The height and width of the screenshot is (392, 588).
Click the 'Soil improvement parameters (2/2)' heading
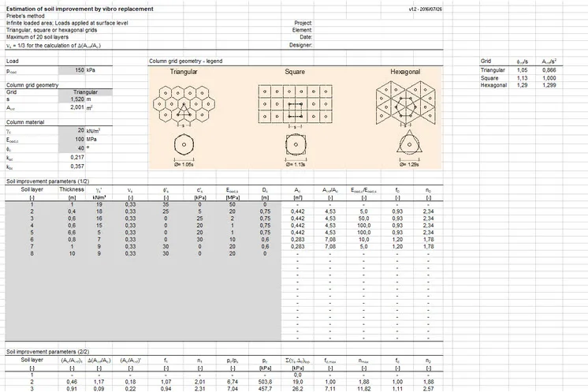[47, 352]
